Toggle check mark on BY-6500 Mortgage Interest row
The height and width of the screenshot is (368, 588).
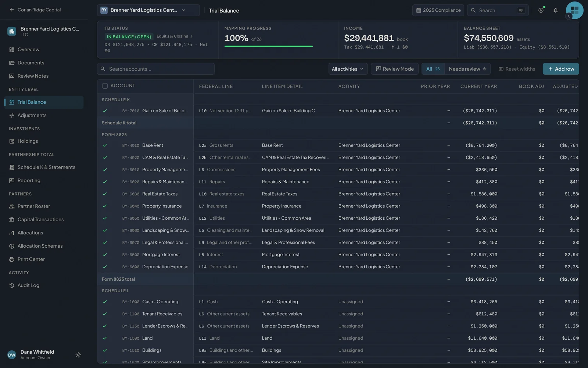[x=105, y=255]
